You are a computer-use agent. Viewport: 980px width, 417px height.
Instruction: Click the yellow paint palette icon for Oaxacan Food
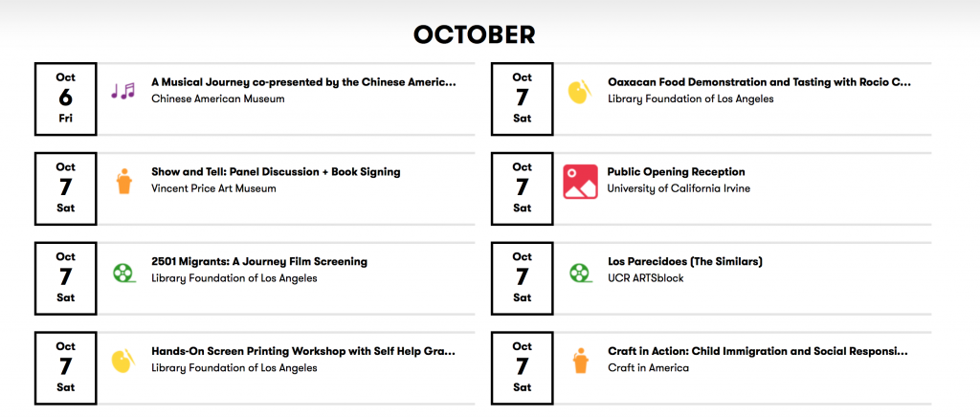pos(579,92)
